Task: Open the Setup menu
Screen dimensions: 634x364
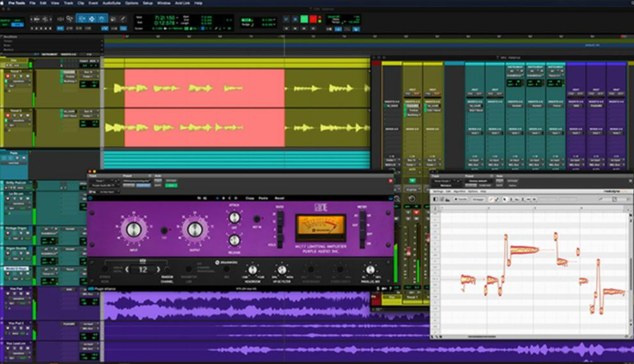Action: click(x=148, y=3)
